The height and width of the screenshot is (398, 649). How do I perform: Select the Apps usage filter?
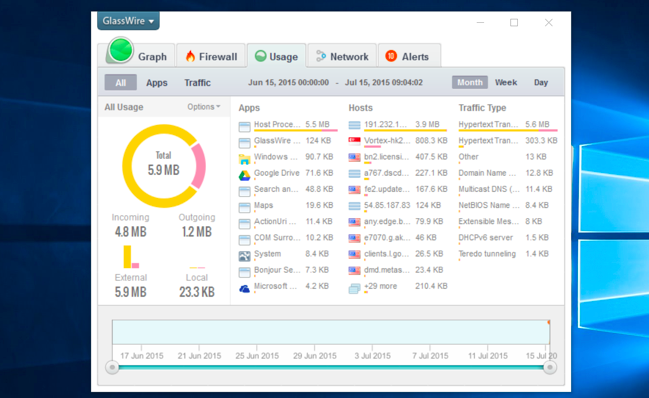pos(156,83)
